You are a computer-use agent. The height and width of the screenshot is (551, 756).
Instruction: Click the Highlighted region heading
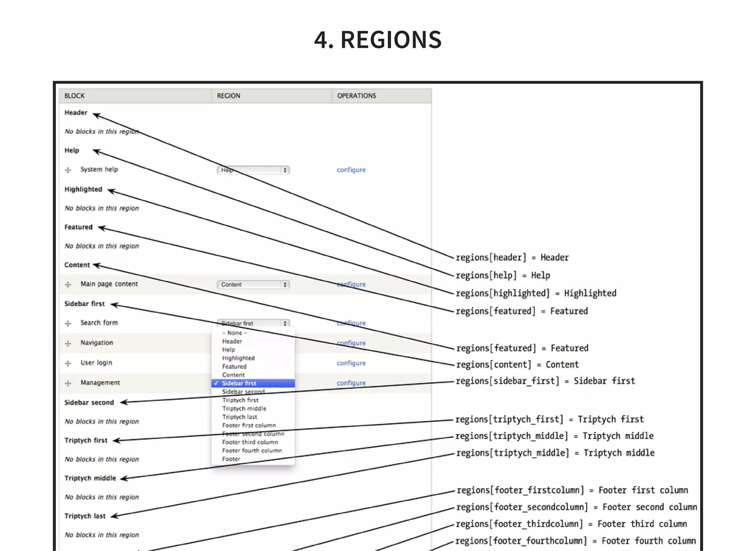point(83,189)
